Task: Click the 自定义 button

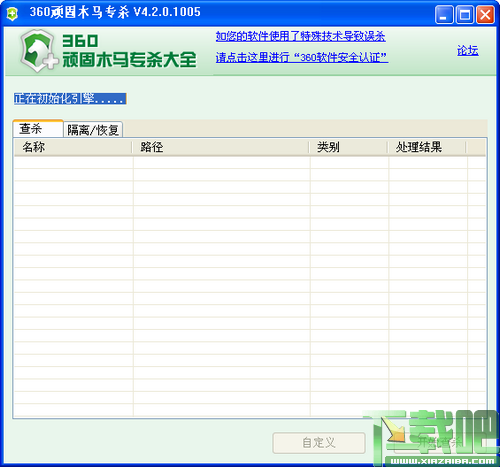Action: coord(319,443)
